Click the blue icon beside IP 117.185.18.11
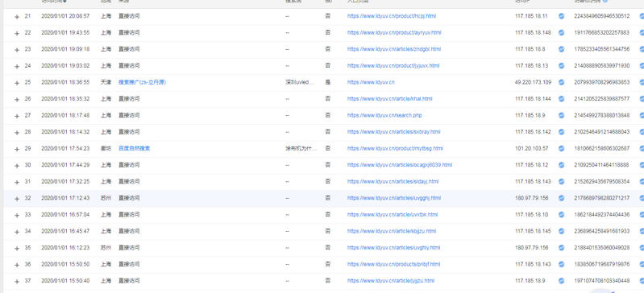644x293 pixels. tap(561, 16)
